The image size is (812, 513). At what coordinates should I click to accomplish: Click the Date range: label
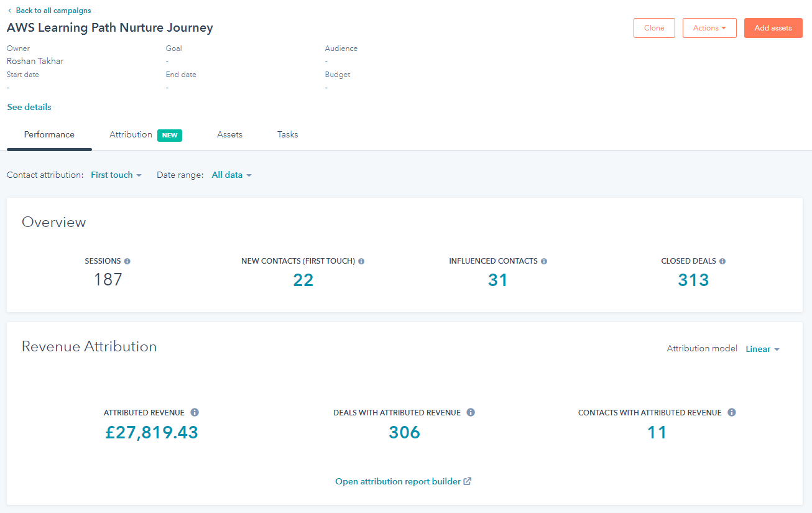pos(180,175)
